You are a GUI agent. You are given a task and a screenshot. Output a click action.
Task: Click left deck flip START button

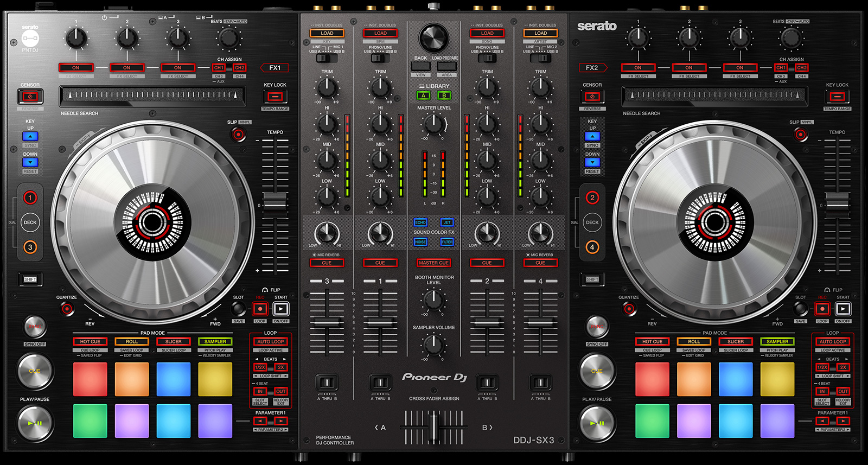pos(281,309)
